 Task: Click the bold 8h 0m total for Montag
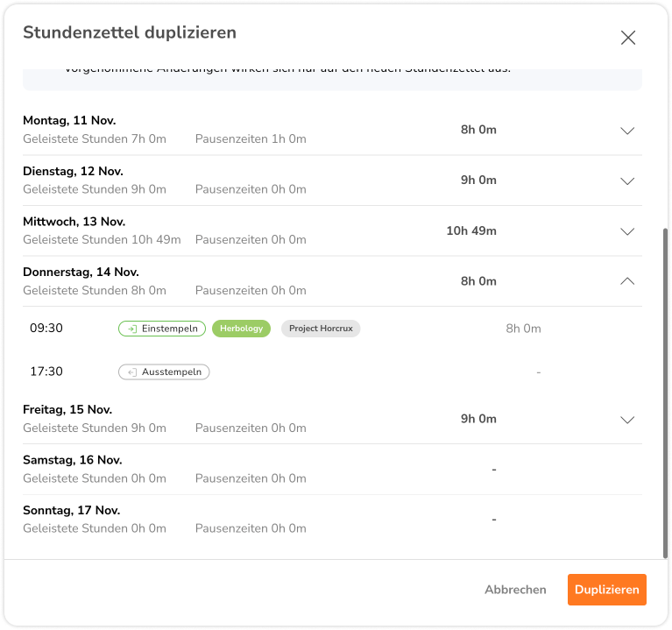pos(478,130)
